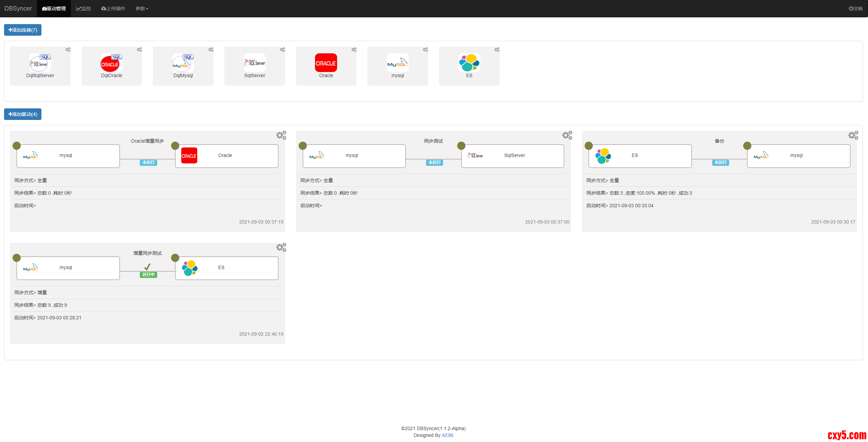Click gear icon on Oracle connection card
Screen dimensions: 868x442
(354, 50)
